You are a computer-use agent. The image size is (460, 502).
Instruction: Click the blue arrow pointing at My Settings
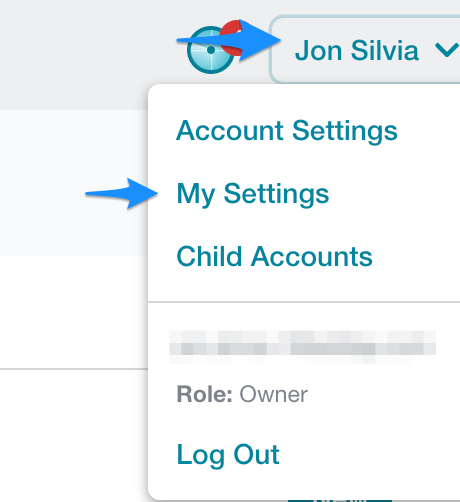point(122,193)
